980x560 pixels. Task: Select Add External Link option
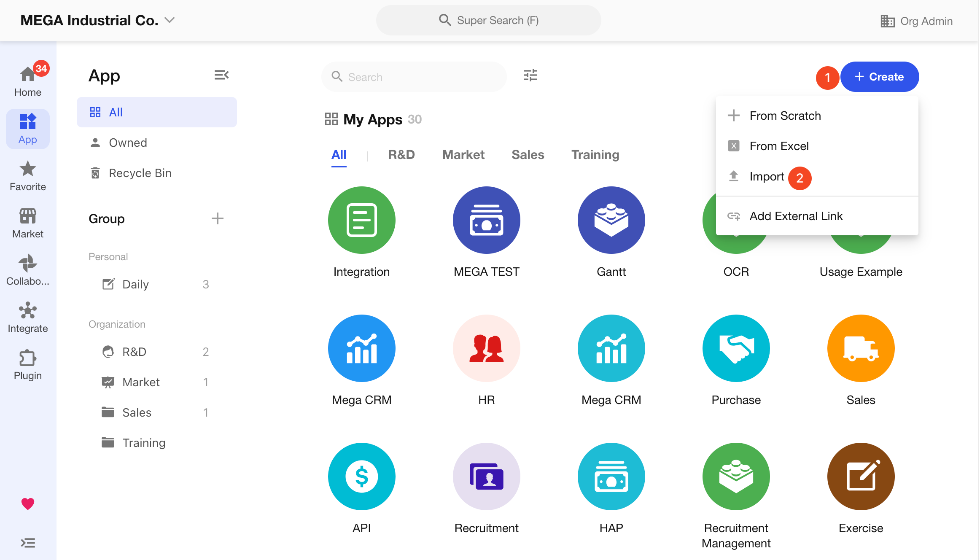[x=796, y=216]
